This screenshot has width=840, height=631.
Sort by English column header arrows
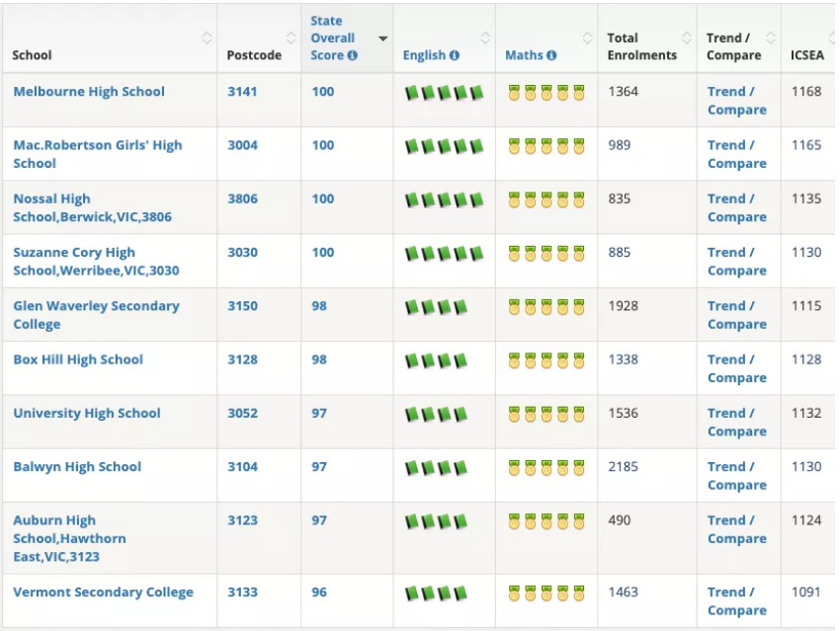(485, 39)
